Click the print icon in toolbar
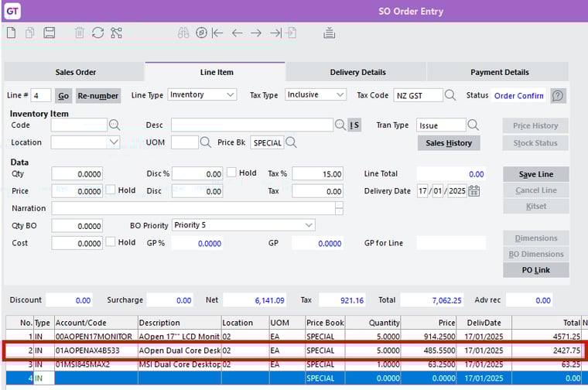Image resolution: width=588 pixels, height=390 pixels. click(329, 32)
